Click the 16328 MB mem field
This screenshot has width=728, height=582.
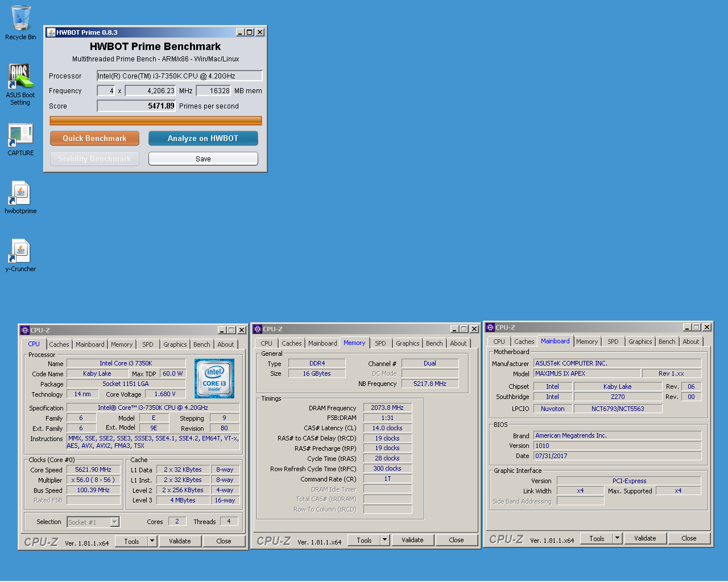[x=213, y=90]
